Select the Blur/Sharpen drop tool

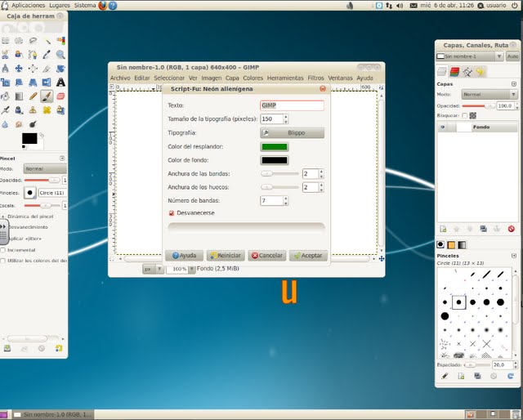pyautogui.click(x=5, y=124)
